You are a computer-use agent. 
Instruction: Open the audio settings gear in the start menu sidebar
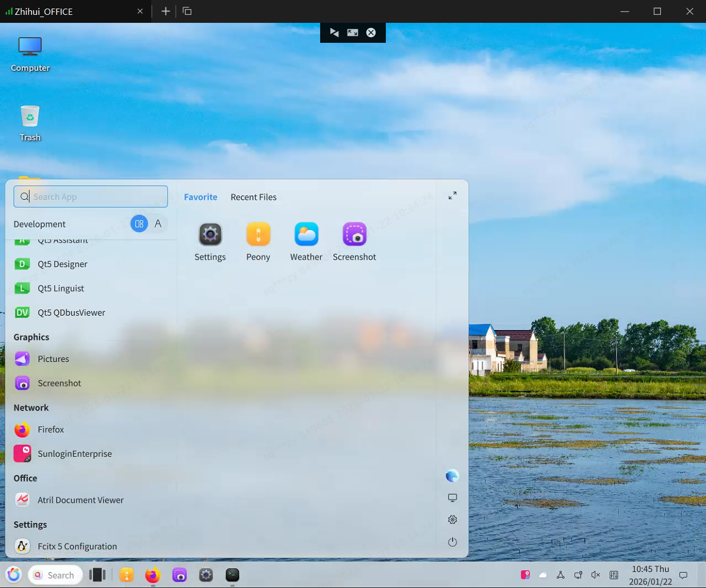(x=452, y=519)
